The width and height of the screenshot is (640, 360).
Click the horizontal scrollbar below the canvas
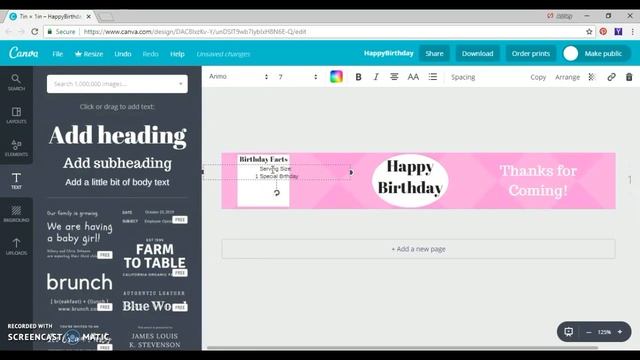(x=402, y=348)
